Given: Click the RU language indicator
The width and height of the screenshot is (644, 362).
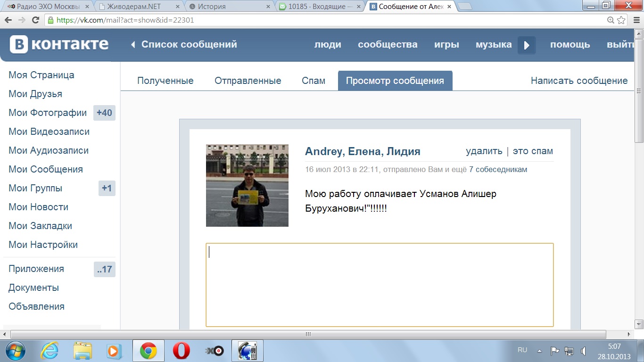Looking at the screenshot, I should (x=522, y=350).
